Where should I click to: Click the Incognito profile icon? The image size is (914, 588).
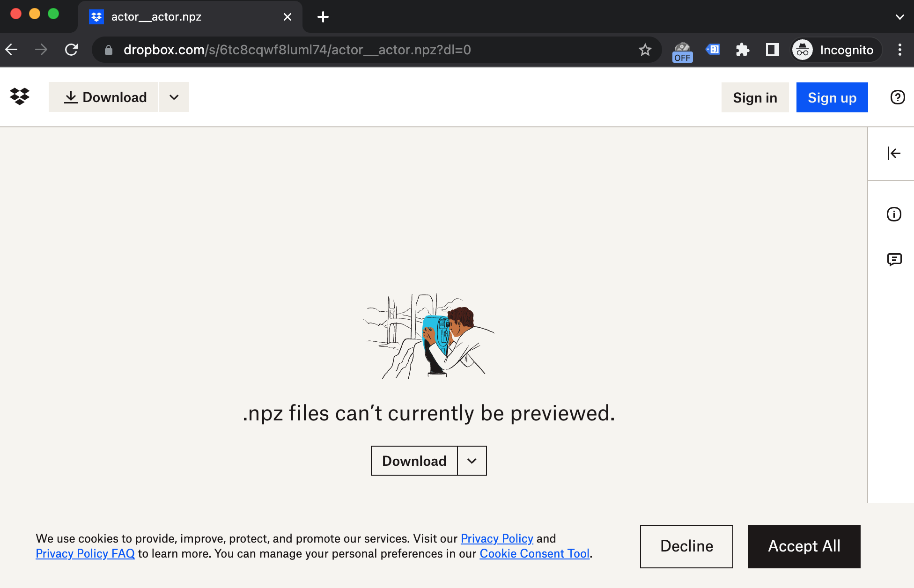pyautogui.click(x=802, y=50)
